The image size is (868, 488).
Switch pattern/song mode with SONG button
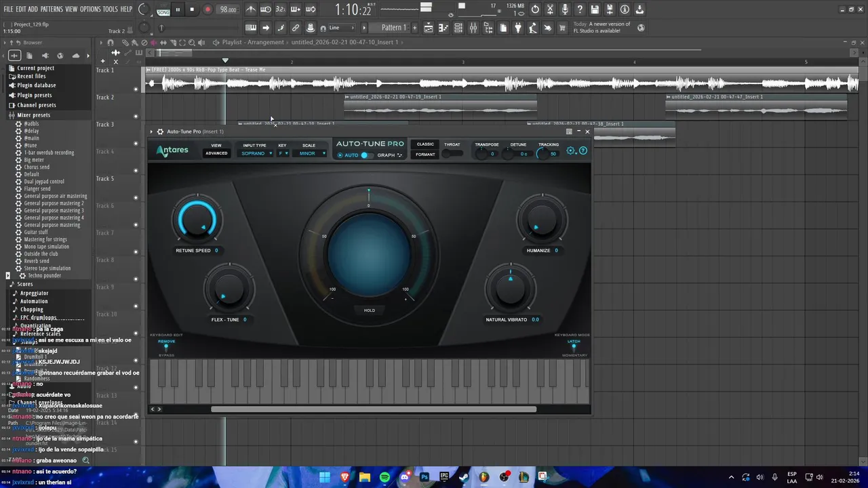(x=163, y=12)
